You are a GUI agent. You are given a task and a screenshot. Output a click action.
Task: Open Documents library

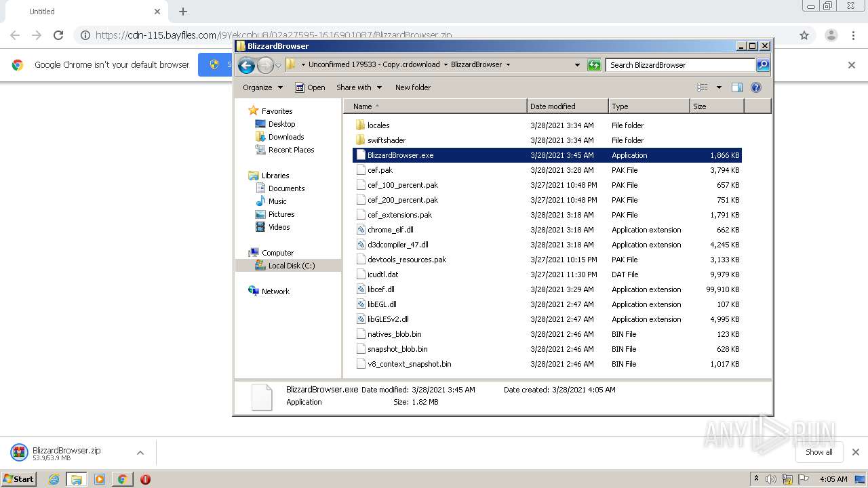[x=286, y=188]
